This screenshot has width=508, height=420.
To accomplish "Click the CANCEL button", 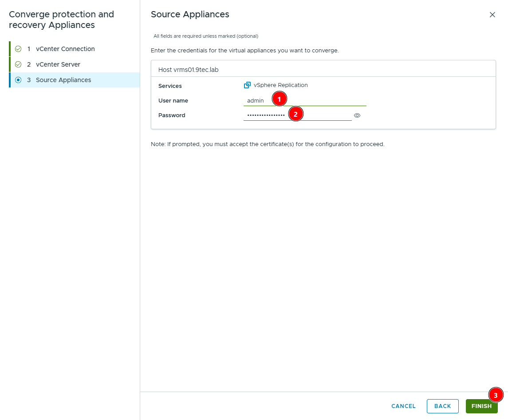I will (x=403, y=406).
